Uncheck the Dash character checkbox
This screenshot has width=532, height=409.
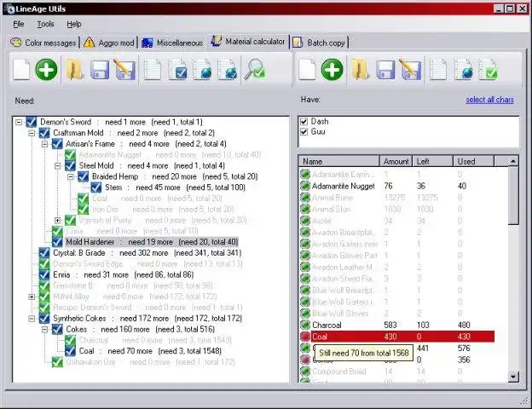304,121
